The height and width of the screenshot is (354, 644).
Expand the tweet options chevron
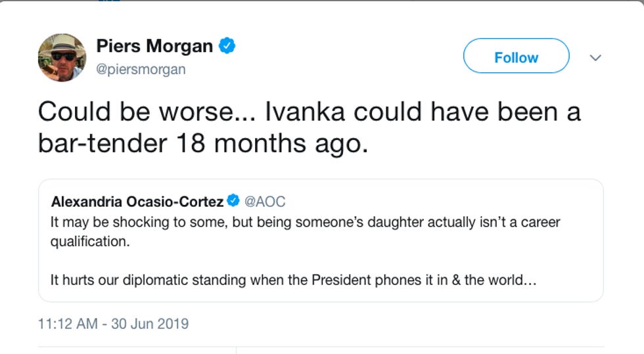595,58
